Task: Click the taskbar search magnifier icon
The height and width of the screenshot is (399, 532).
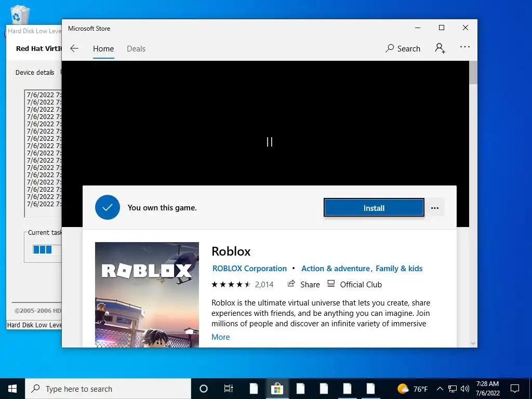Action: click(35, 389)
